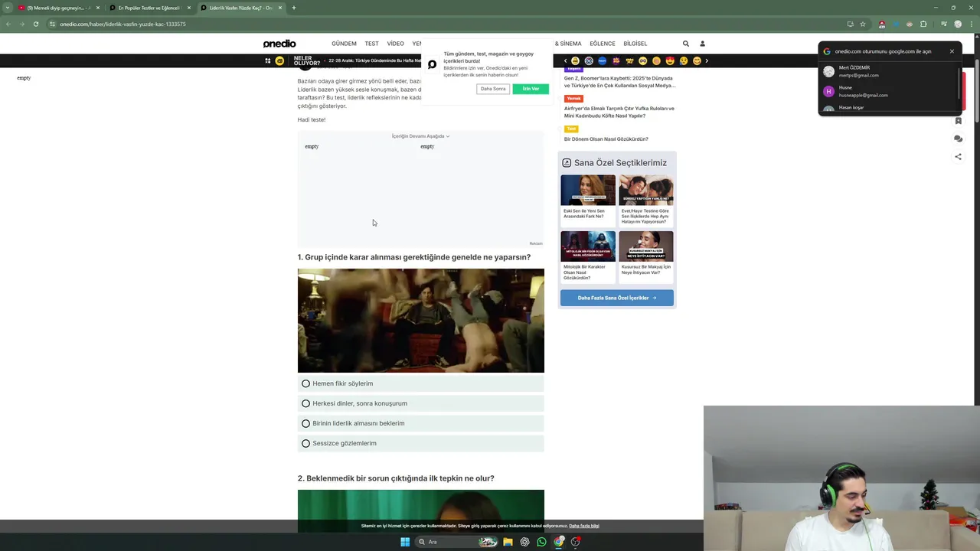Go to next emoji reactions with right arrow
The width and height of the screenshot is (980, 551).
[x=707, y=60]
